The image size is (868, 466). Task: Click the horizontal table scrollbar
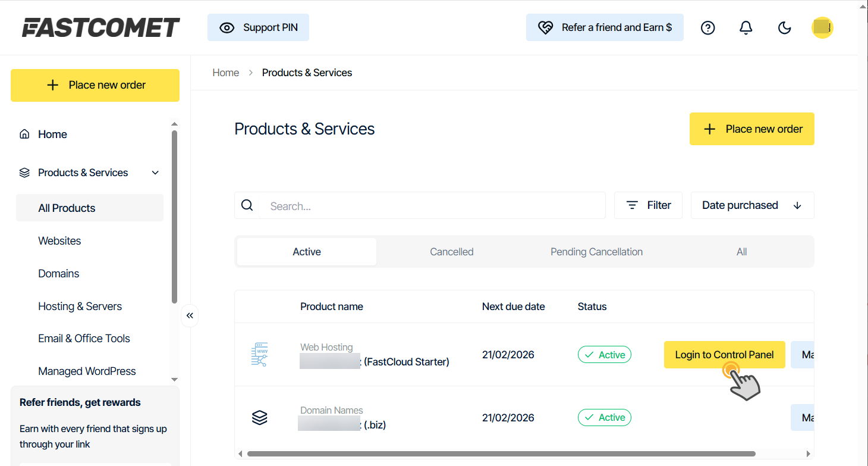[501, 454]
